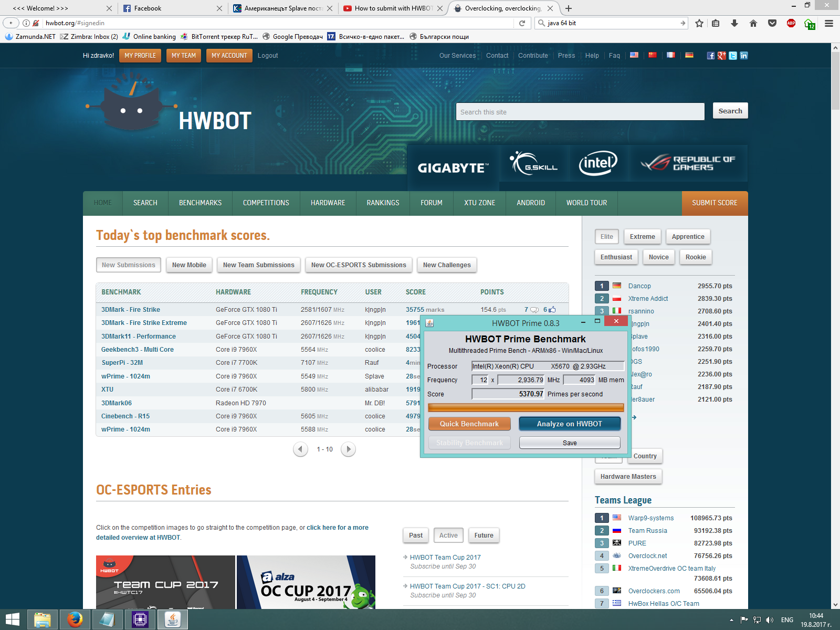Open the bookmarks list icon
The height and width of the screenshot is (630, 840).
point(716,23)
